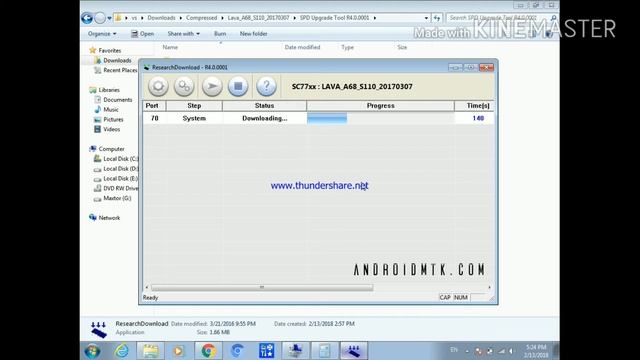The height and width of the screenshot is (360, 640).
Task: Open Videos library
Action: (111, 129)
